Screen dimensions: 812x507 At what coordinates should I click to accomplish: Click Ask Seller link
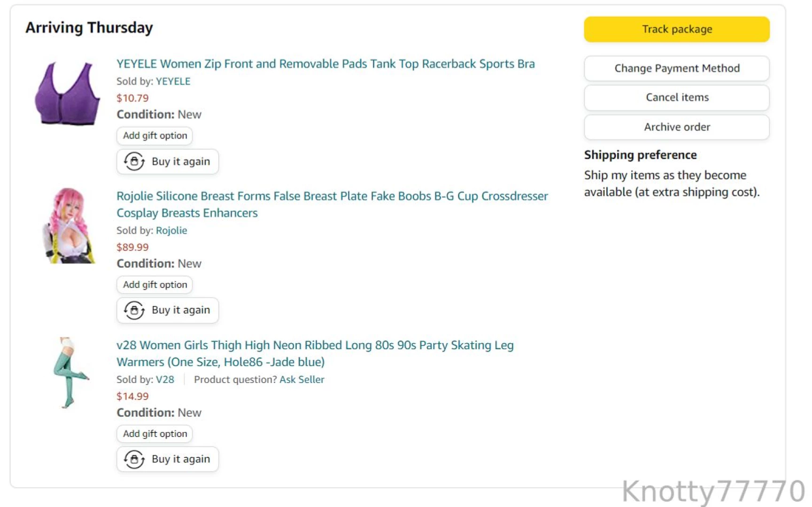coord(302,379)
